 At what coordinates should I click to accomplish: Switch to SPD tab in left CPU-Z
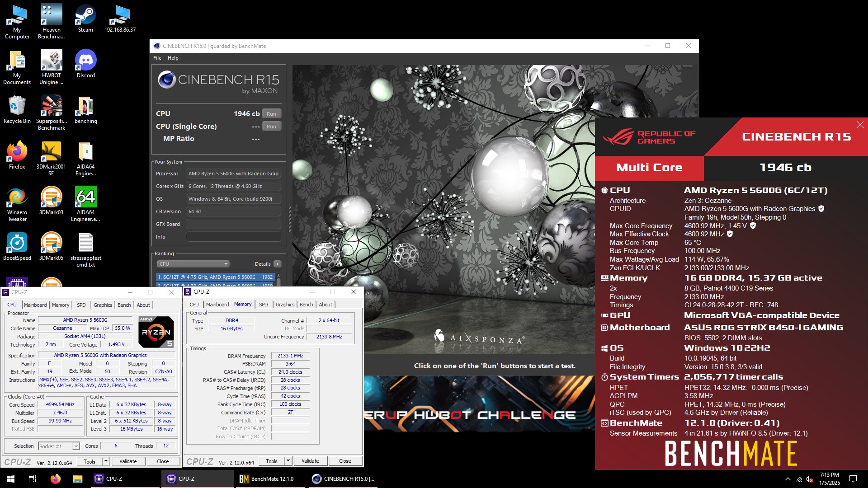(x=81, y=305)
